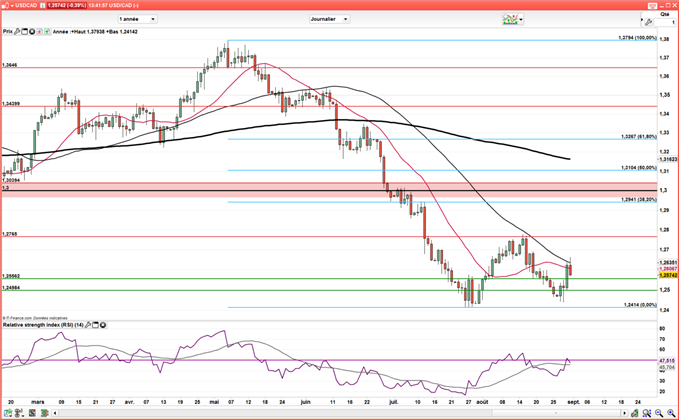Click the 45,704 RSI average value tag
The width and height of the screenshot is (679, 420).
tap(667, 367)
